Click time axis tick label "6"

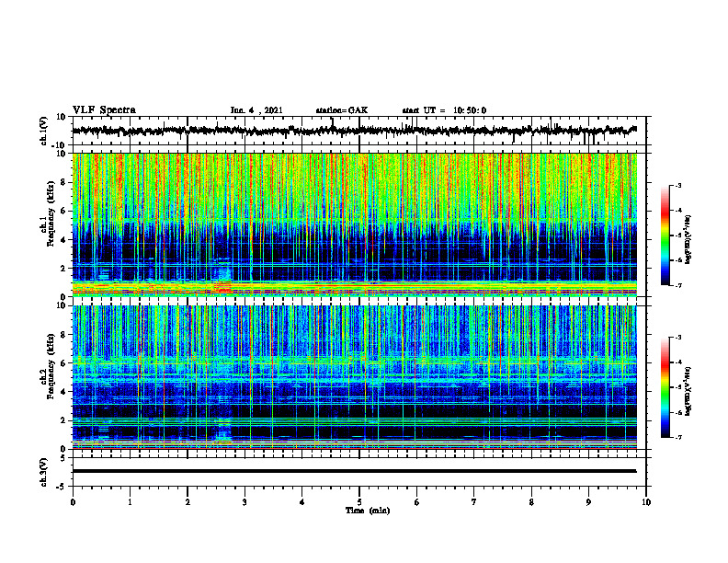417,502
